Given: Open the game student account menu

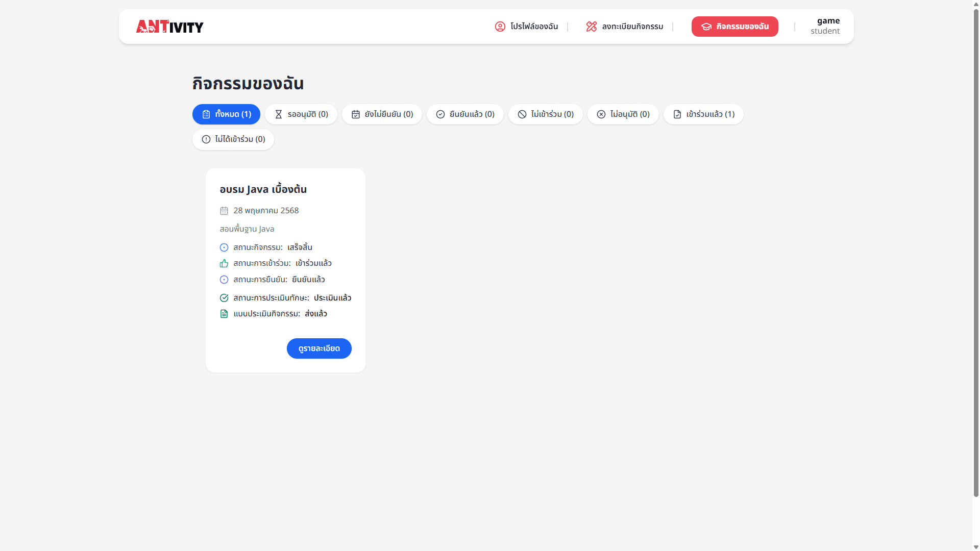Looking at the screenshot, I should pos(825,26).
